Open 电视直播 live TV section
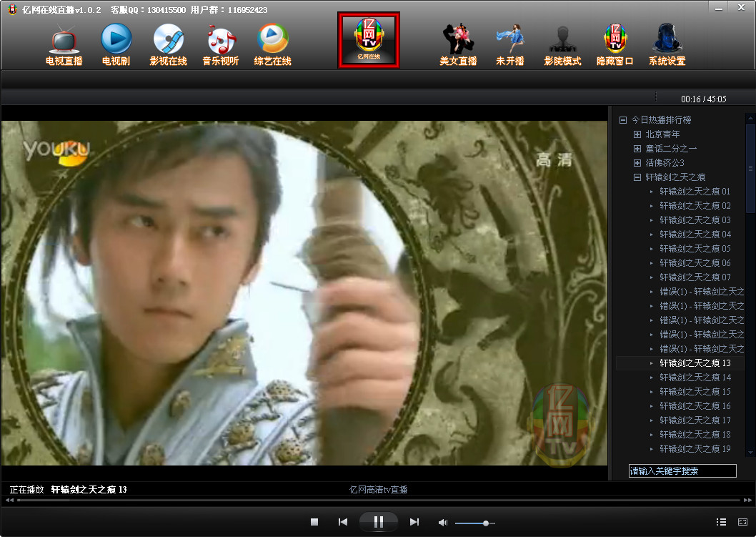The height and width of the screenshot is (537, 756). click(x=64, y=46)
